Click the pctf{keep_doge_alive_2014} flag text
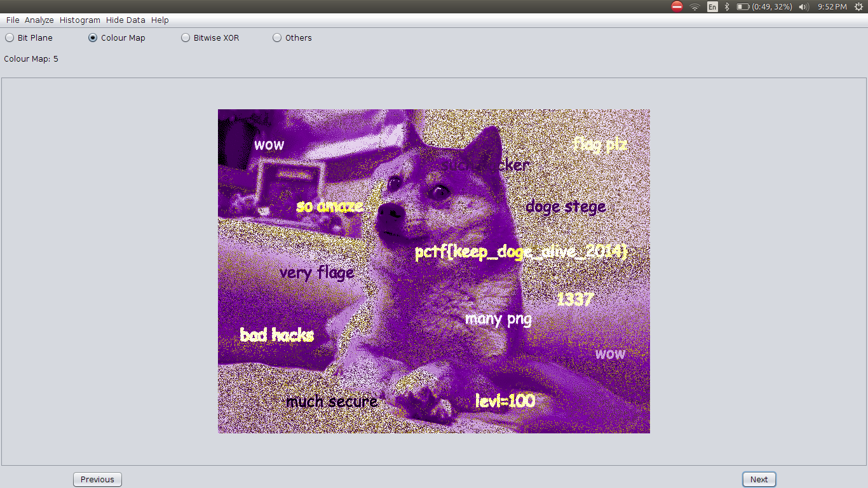Image resolution: width=868 pixels, height=488 pixels. 521,252
